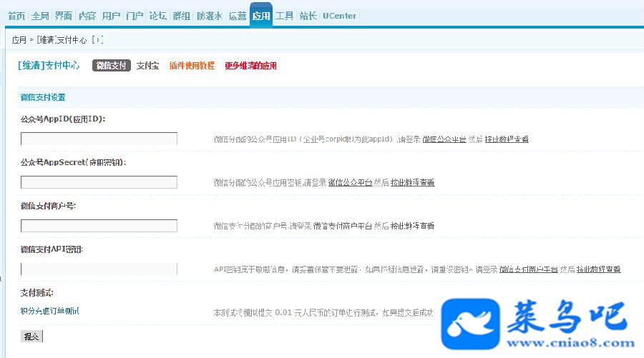Screen dimensions: 644x358
Task: Open the 运营 menu tab
Action: [238, 16]
